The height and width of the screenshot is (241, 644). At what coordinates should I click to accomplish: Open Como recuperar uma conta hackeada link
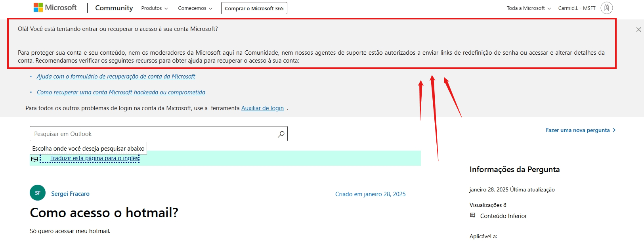(x=121, y=92)
